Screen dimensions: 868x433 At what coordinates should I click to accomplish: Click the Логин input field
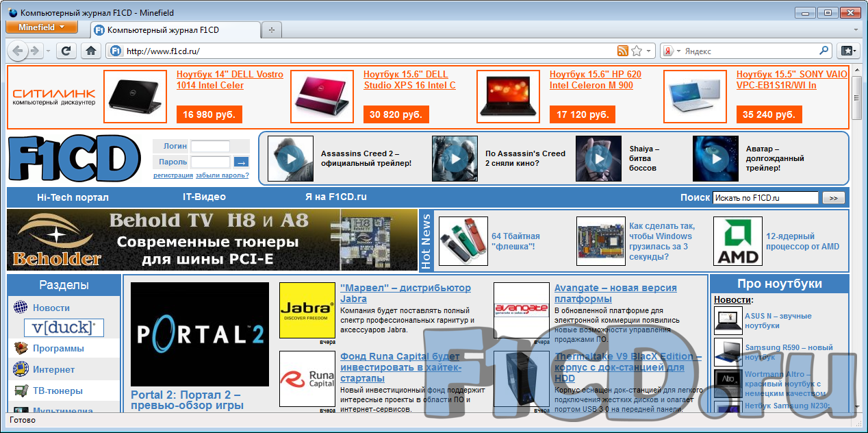click(210, 146)
